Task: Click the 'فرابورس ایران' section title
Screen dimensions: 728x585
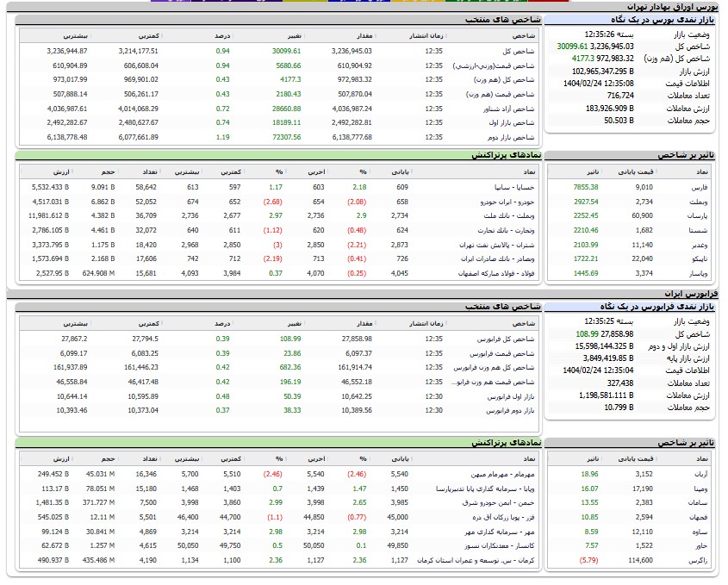Action: [691, 294]
